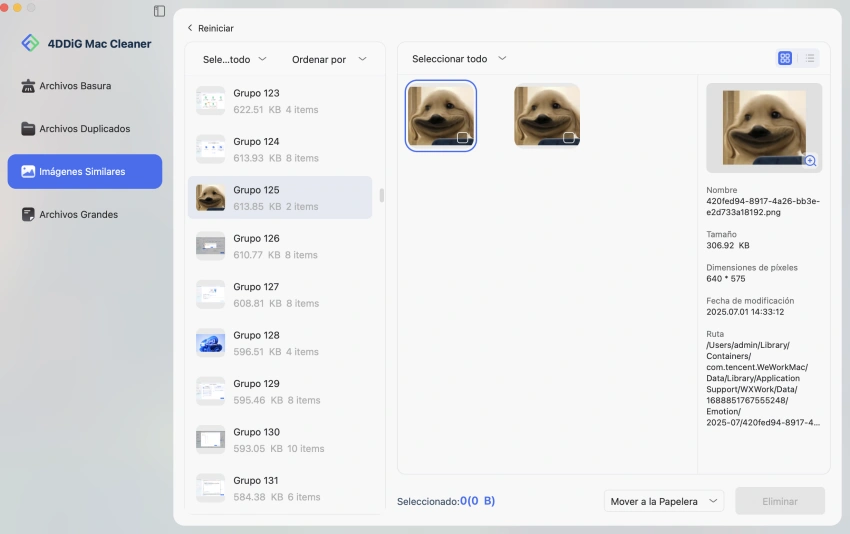Select Grupo 131 in list
The width and height of the screenshot is (850, 534).
point(280,488)
